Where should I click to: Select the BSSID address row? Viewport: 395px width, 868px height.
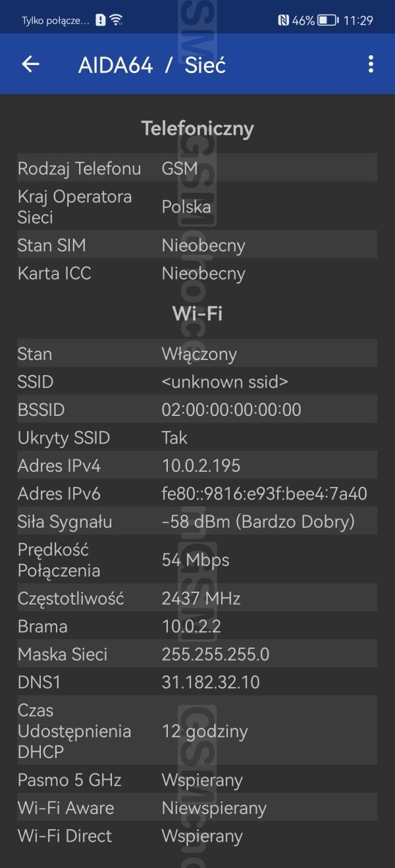click(197, 410)
